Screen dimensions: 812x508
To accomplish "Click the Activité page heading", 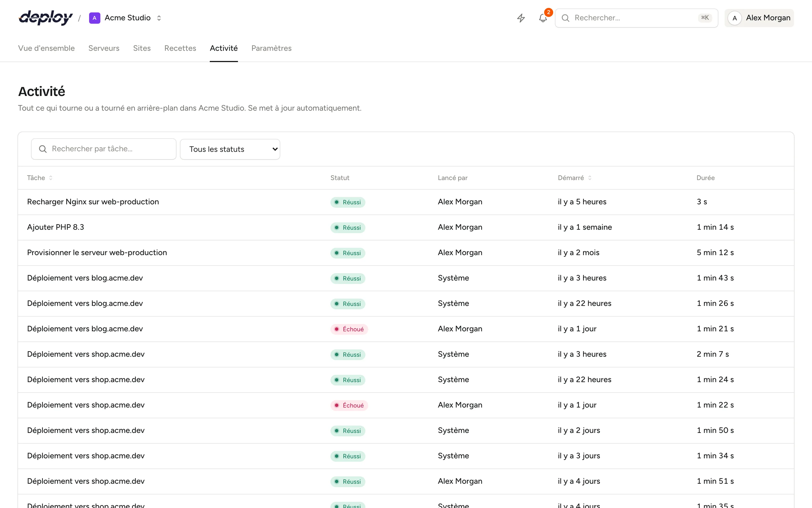I will pos(42,91).
